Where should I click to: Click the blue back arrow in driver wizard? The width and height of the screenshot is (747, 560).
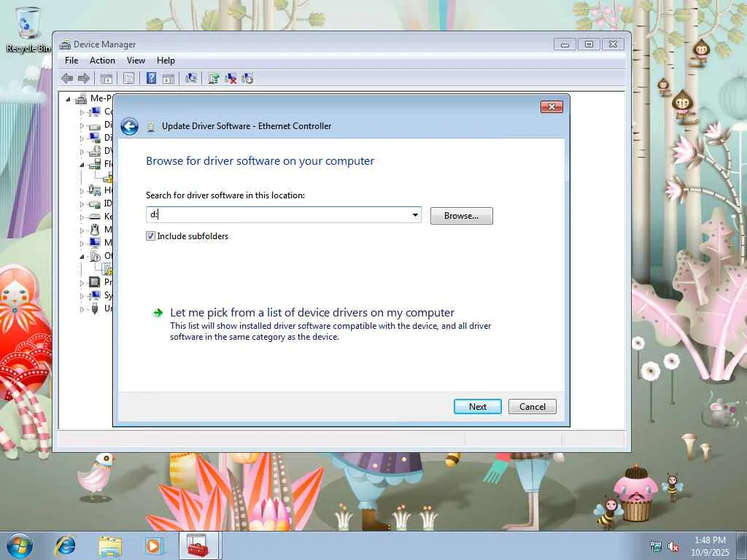pos(129,127)
